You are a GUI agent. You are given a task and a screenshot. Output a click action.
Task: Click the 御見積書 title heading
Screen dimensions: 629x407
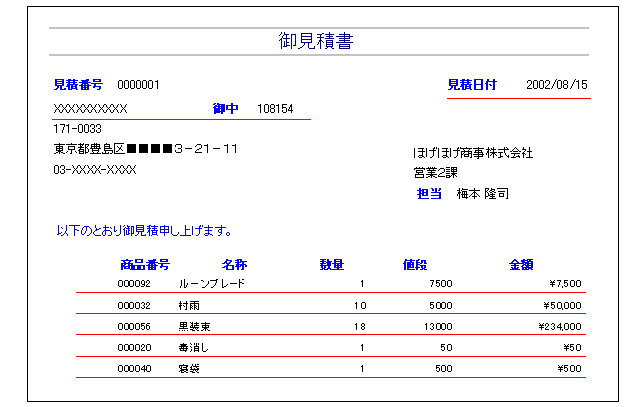(x=316, y=41)
